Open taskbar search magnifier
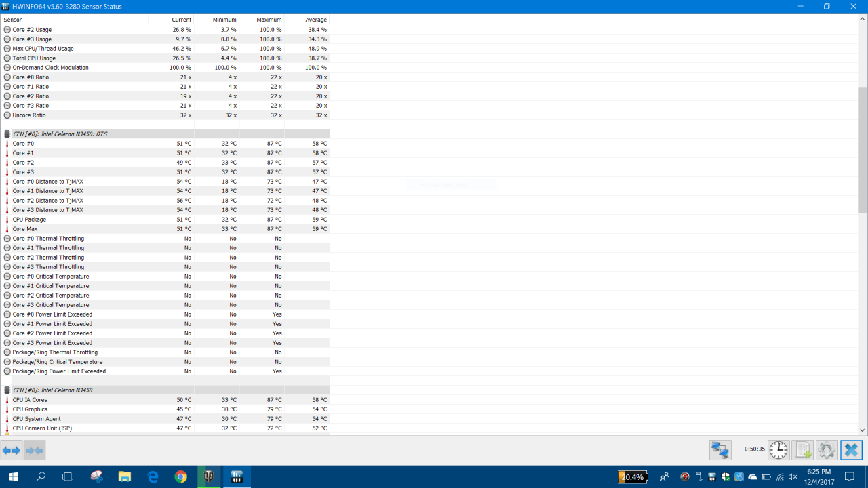 (41, 476)
